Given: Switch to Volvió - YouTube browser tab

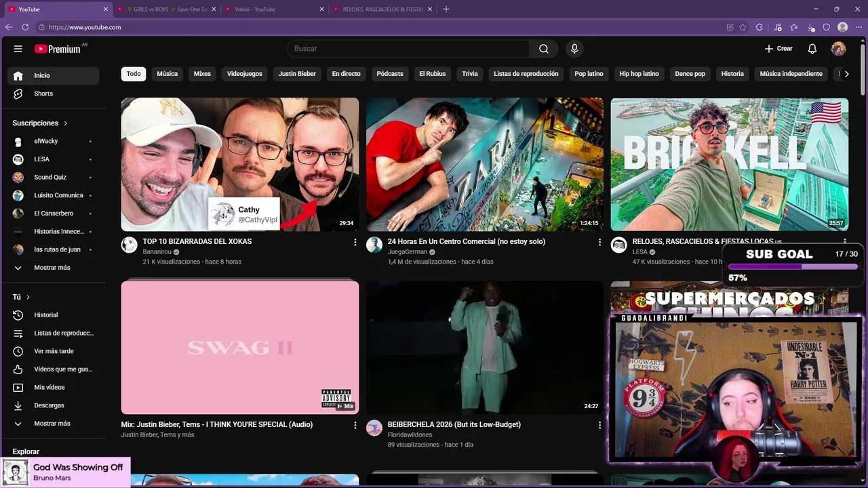Looking at the screenshot, I should (273, 9).
